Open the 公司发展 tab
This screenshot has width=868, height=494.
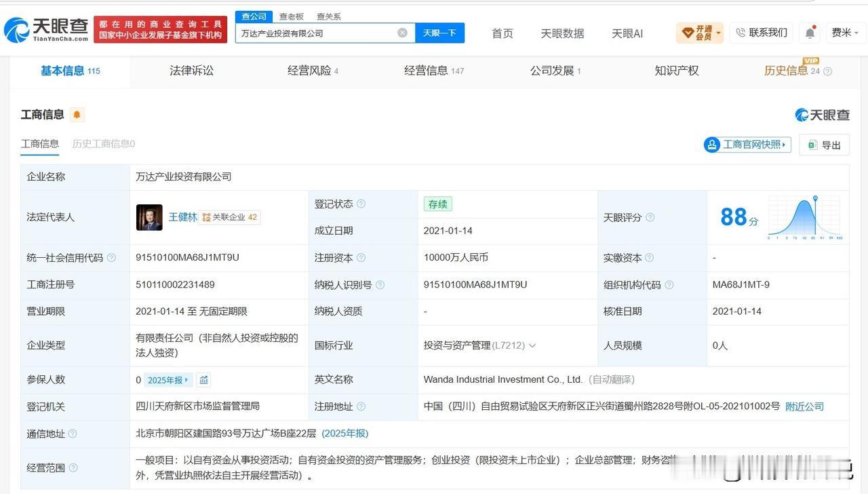(x=555, y=71)
